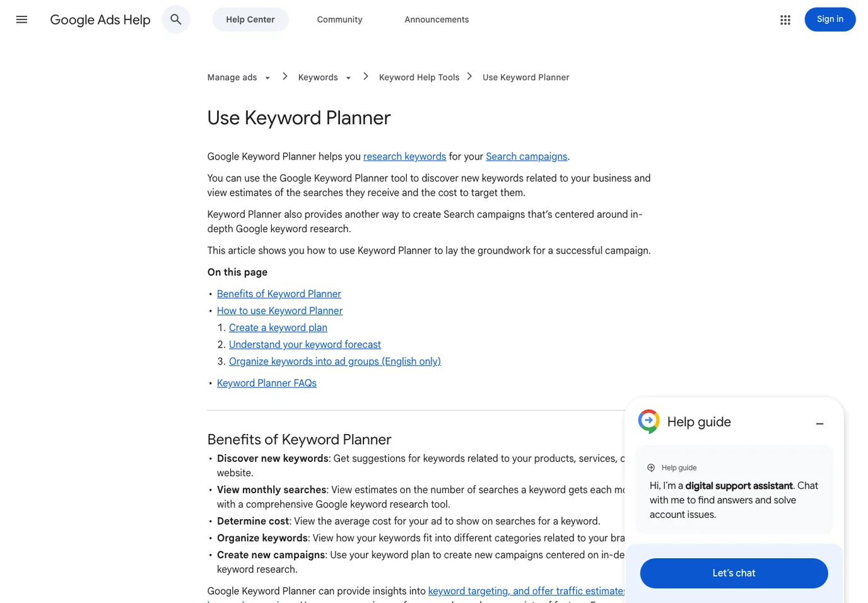Click the Determine cost bullet text

[x=253, y=522]
